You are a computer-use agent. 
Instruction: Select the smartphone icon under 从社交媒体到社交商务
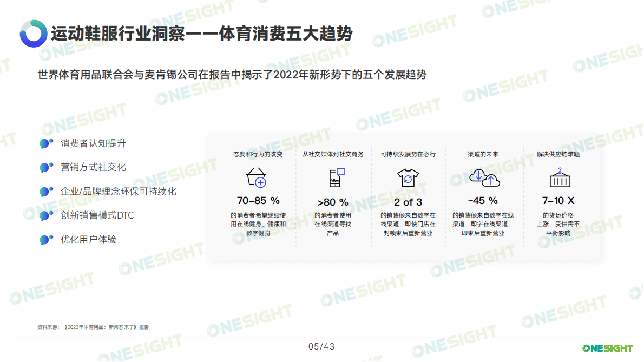tap(336, 176)
